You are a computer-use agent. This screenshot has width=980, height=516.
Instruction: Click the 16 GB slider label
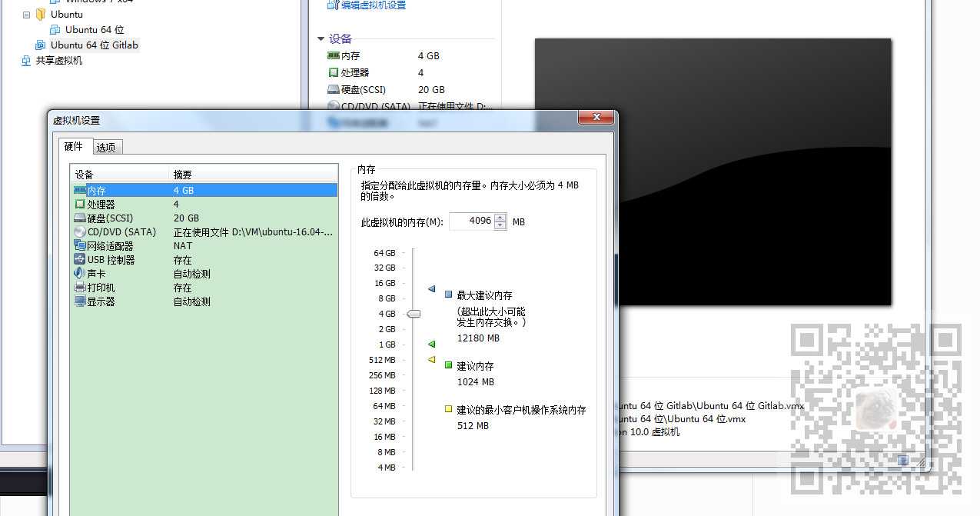pyautogui.click(x=384, y=283)
